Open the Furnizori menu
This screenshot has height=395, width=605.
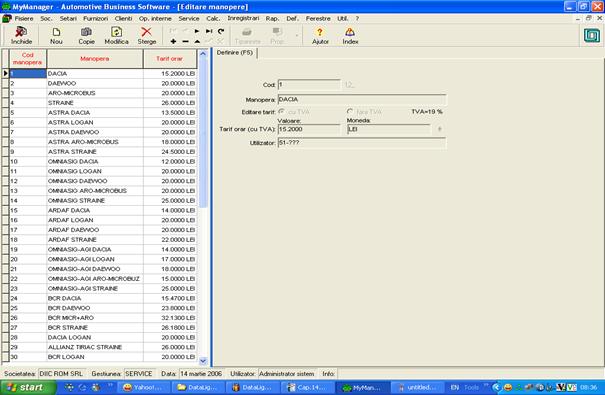point(95,18)
